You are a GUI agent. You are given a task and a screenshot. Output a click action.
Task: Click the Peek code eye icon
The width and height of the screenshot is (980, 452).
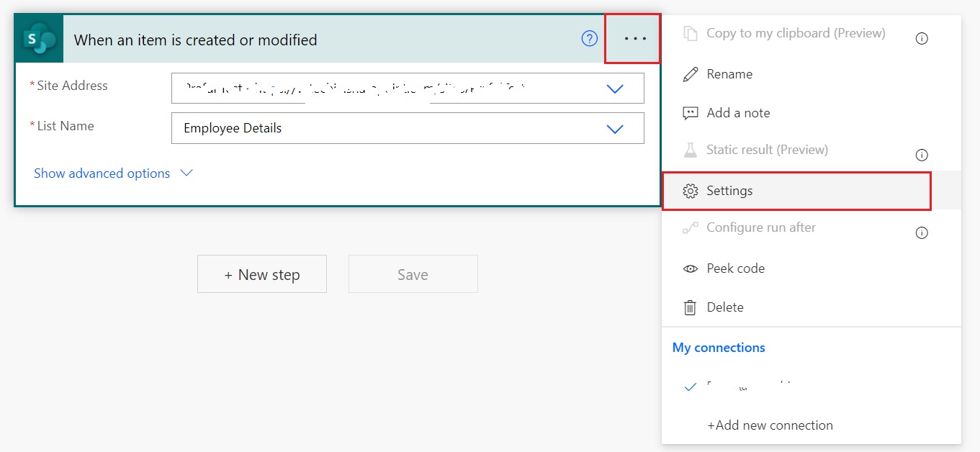click(x=691, y=268)
